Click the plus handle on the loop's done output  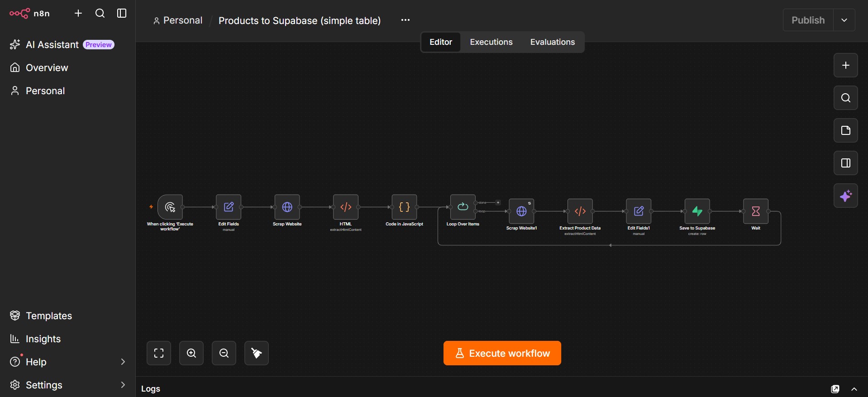point(498,203)
